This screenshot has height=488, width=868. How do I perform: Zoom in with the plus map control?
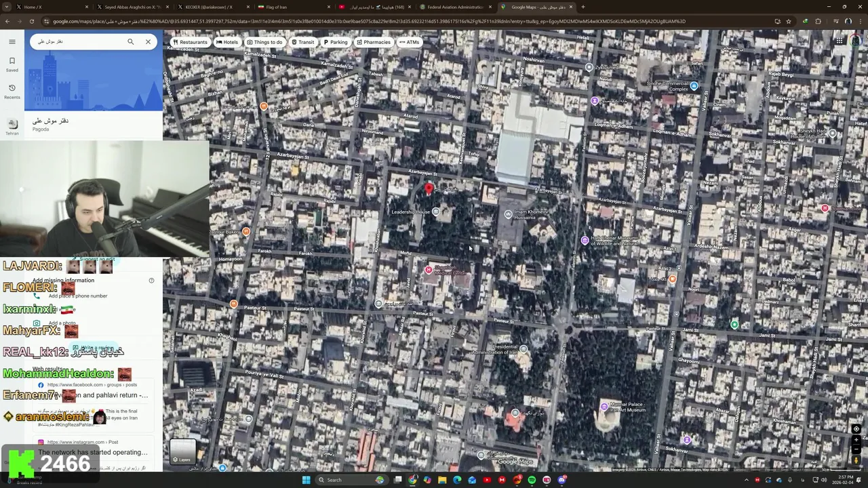(856, 440)
